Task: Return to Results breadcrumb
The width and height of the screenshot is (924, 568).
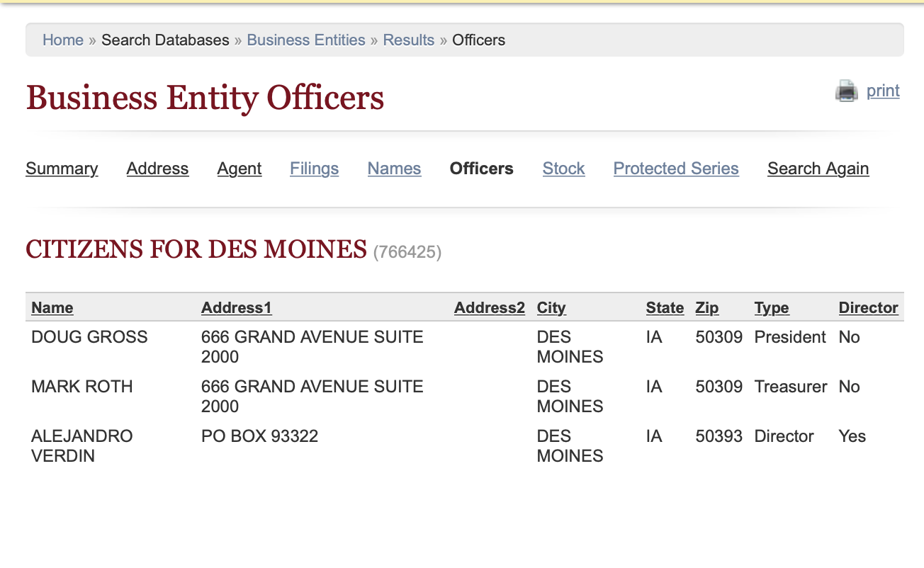Action: pyautogui.click(x=409, y=40)
